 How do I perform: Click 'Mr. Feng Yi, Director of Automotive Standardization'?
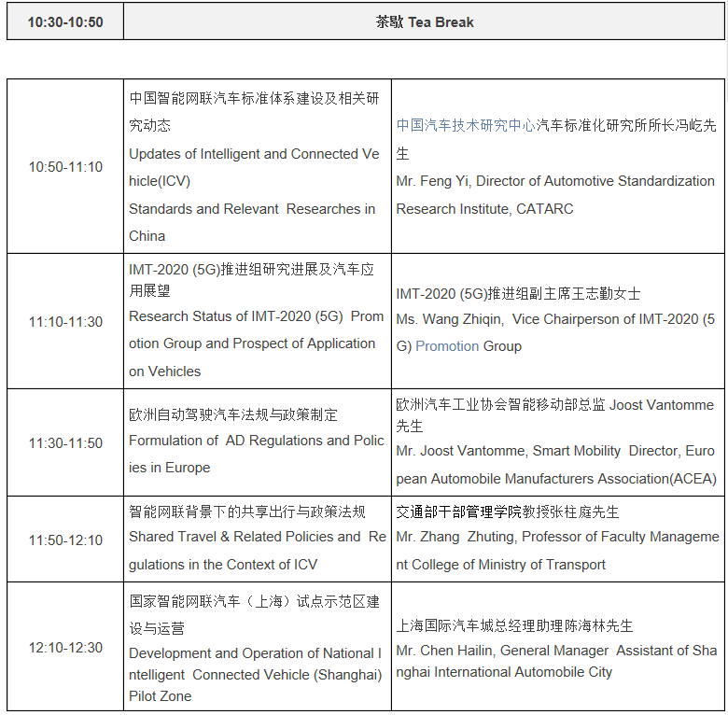coord(555,181)
